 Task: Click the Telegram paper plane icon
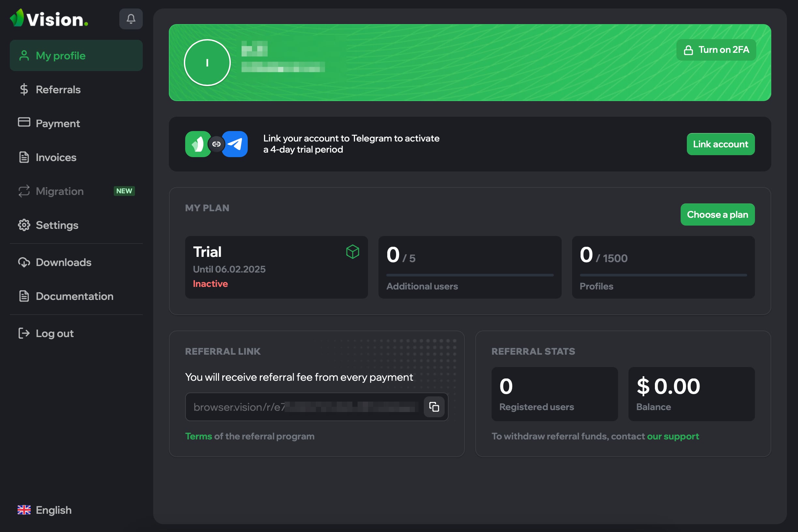[x=235, y=144]
